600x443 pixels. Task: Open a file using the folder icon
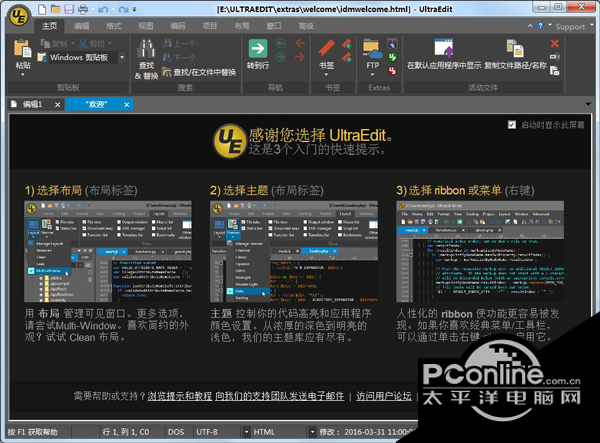click(x=56, y=9)
